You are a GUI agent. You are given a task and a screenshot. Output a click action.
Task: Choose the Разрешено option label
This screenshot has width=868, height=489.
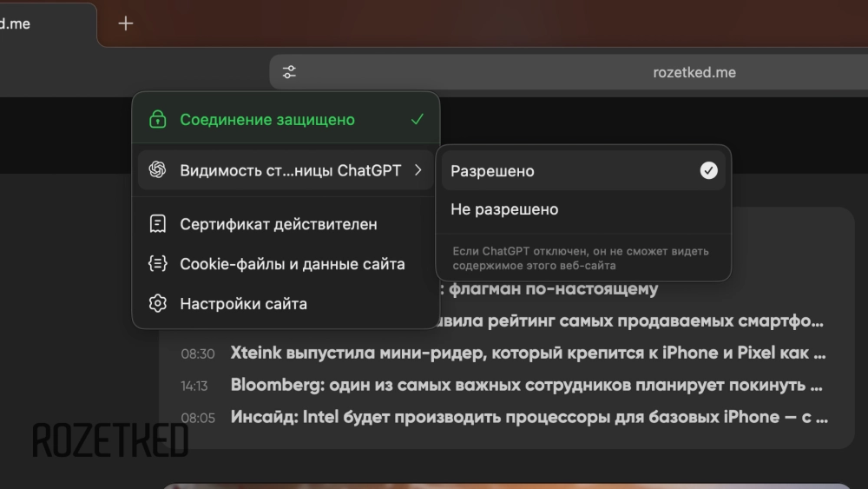pyautogui.click(x=492, y=171)
